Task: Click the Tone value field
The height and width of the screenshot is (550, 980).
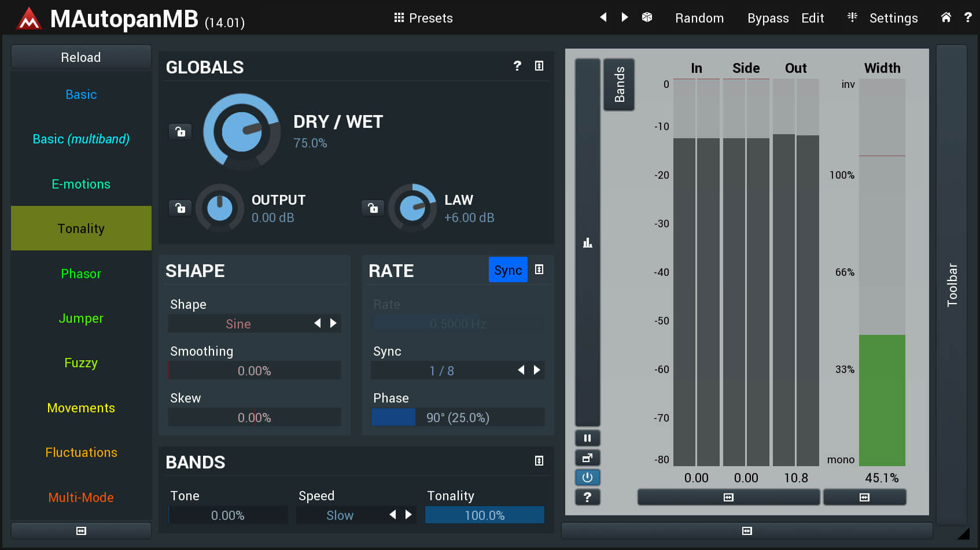Action: point(228,515)
